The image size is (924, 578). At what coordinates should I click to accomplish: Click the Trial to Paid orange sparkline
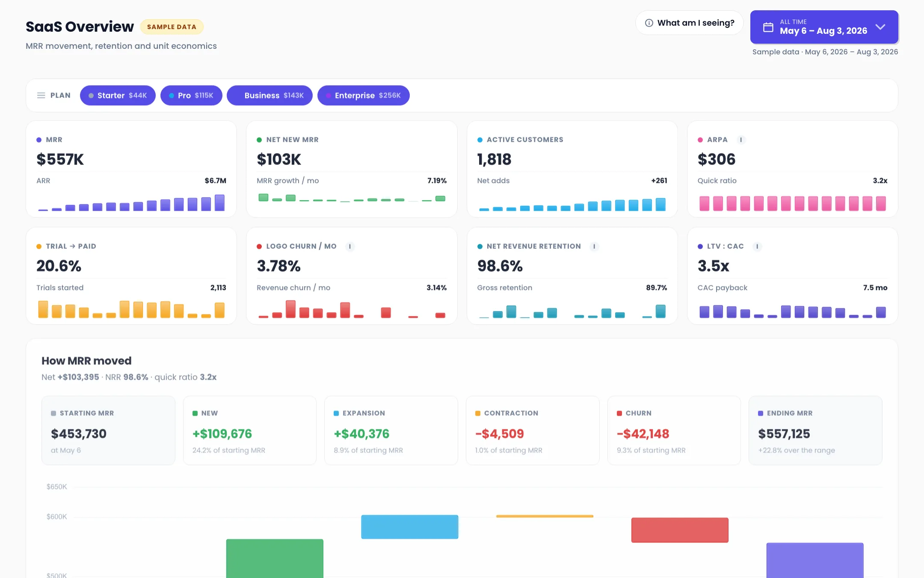pos(131,309)
